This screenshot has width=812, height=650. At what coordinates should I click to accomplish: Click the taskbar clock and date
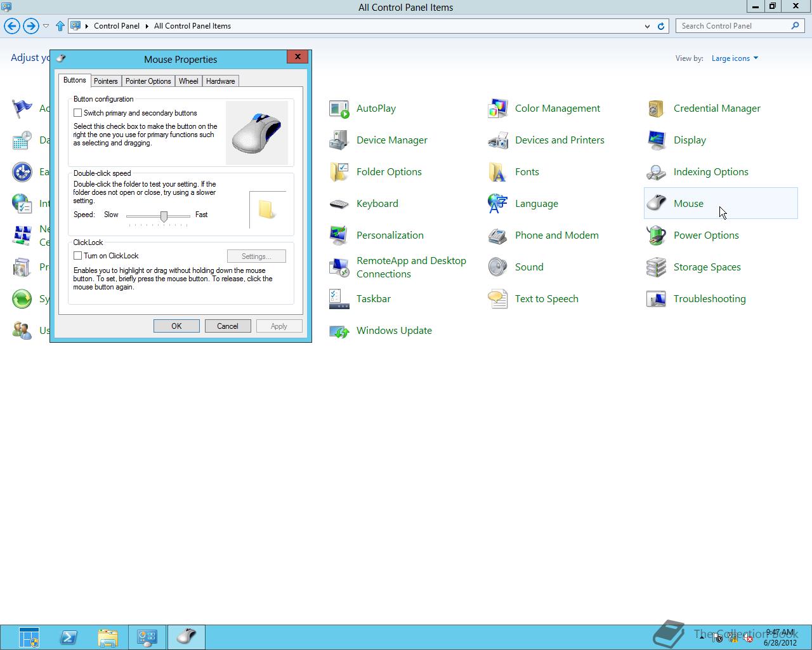tap(780, 637)
